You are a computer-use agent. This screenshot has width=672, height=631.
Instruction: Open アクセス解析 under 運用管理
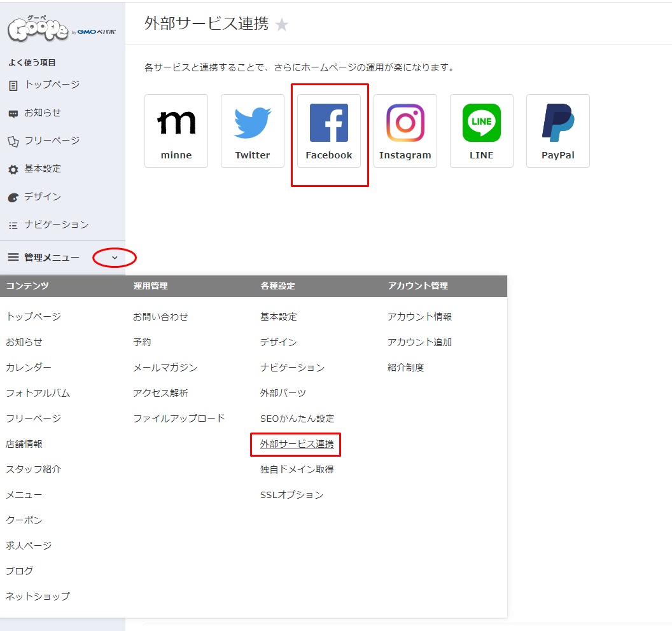[x=160, y=393]
